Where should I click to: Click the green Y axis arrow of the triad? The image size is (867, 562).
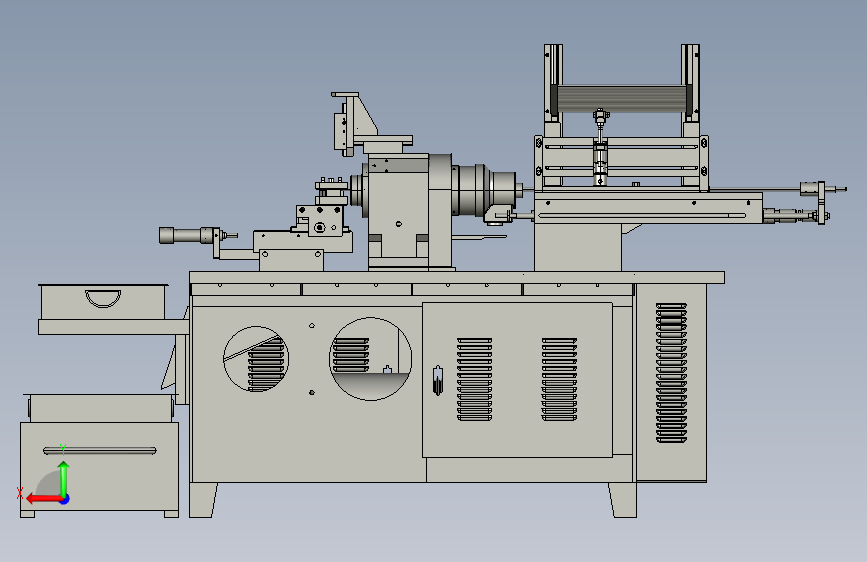tap(64, 480)
